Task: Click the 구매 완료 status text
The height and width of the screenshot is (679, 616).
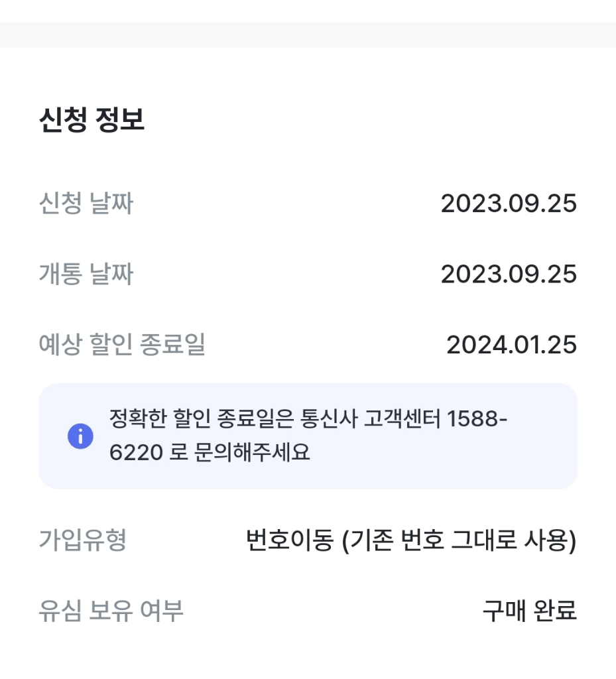Action: click(529, 611)
